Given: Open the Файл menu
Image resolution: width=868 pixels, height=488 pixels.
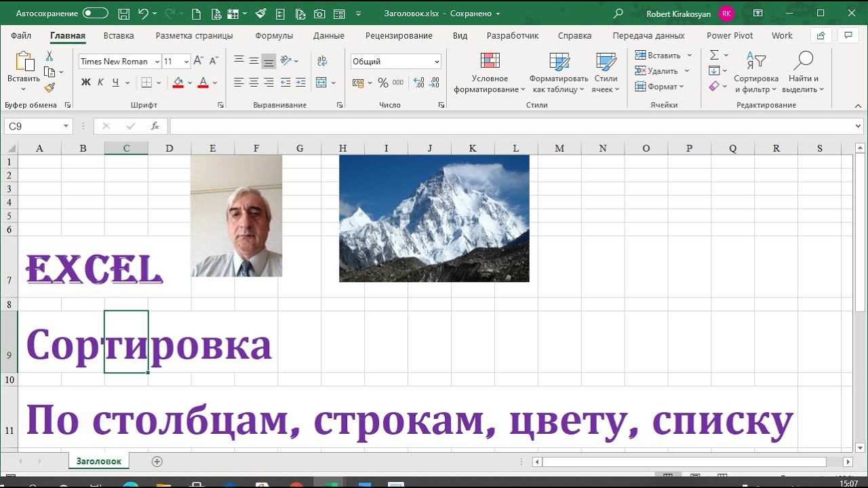Looking at the screenshot, I should (21, 36).
